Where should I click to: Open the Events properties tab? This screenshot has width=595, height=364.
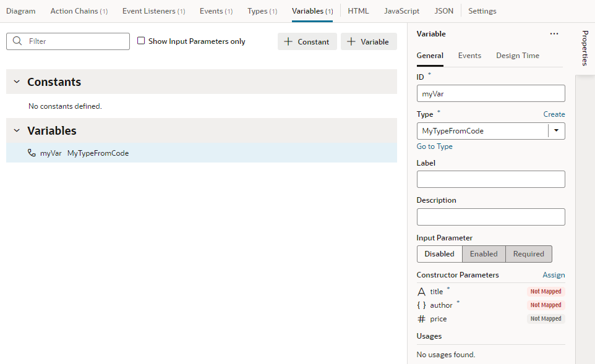(x=469, y=56)
